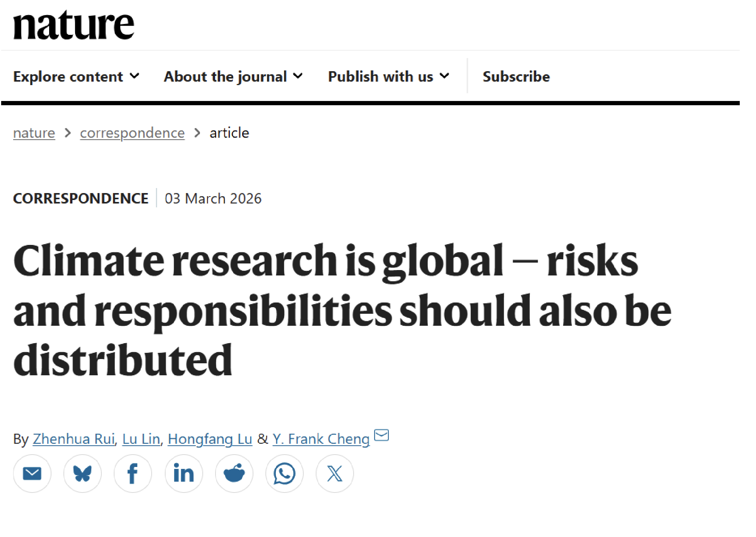
Task: Share article via email icon
Action: 32,473
